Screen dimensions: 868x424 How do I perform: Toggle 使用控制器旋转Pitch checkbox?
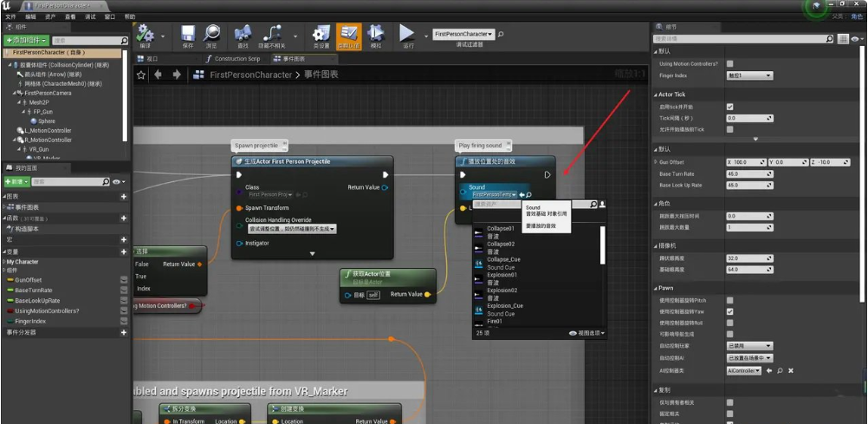tap(729, 300)
